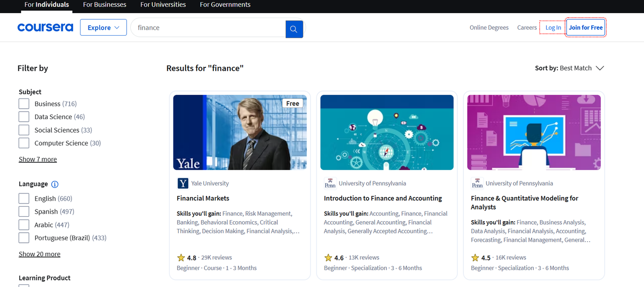644x287 pixels.
Task: Enable the Portuguese (Brazil) language filter
Action: (x=24, y=238)
